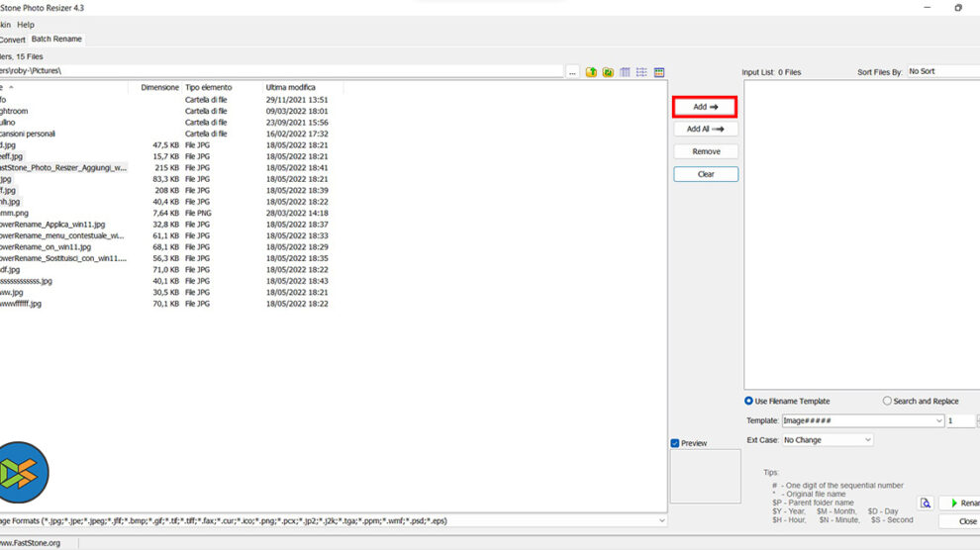Open www.FastStone.org link in status bar
This screenshot has height=550, width=980.
[31, 543]
